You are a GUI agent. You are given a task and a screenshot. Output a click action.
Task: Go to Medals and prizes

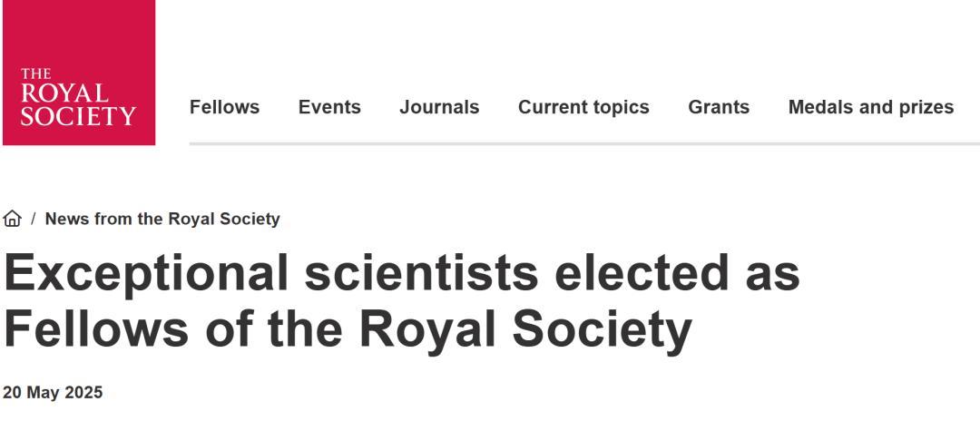coord(870,107)
